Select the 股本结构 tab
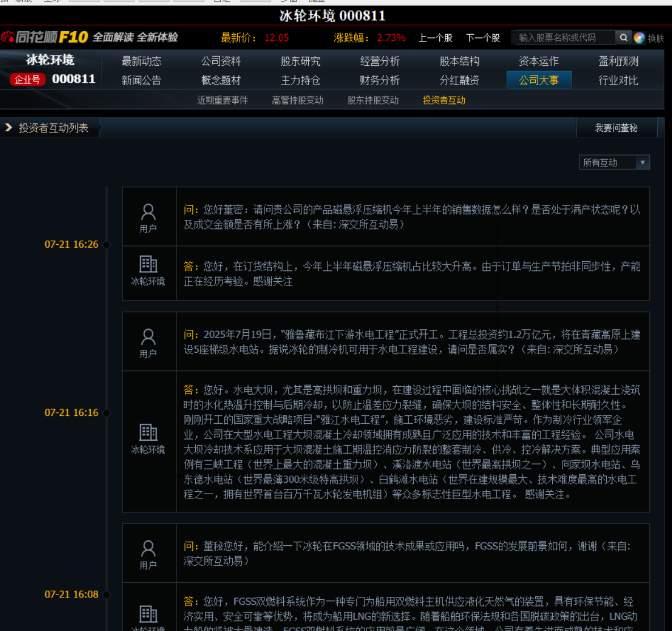The image size is (672, 631). pos(459,61)
